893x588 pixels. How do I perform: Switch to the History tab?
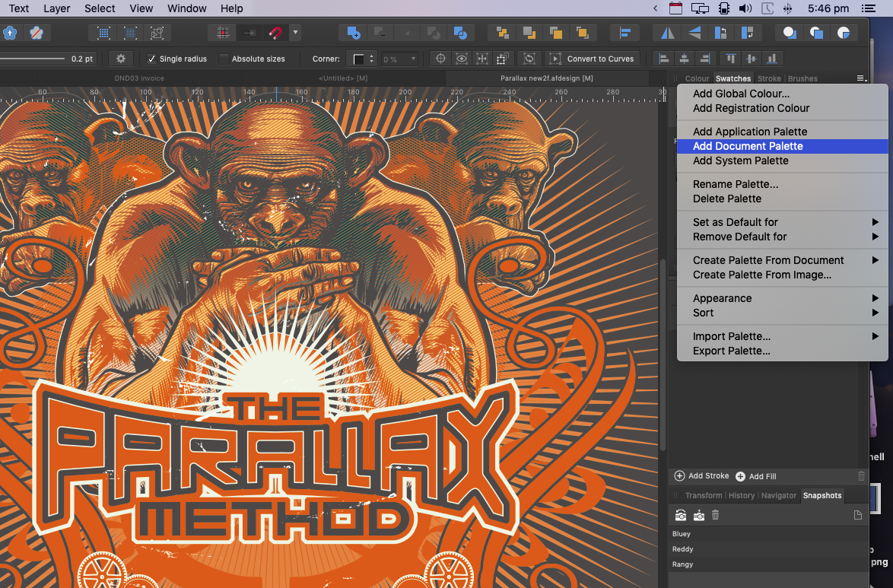[x=742, y=496]
